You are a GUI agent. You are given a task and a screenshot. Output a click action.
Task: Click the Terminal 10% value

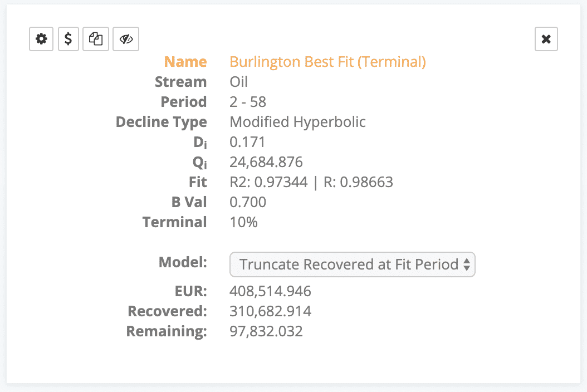(x=243, y=222)
